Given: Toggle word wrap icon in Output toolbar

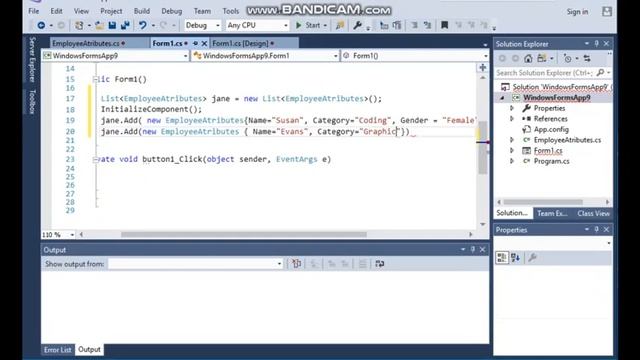Looking at the screenshot, I should pyautogui.click(x=380, y=264).
